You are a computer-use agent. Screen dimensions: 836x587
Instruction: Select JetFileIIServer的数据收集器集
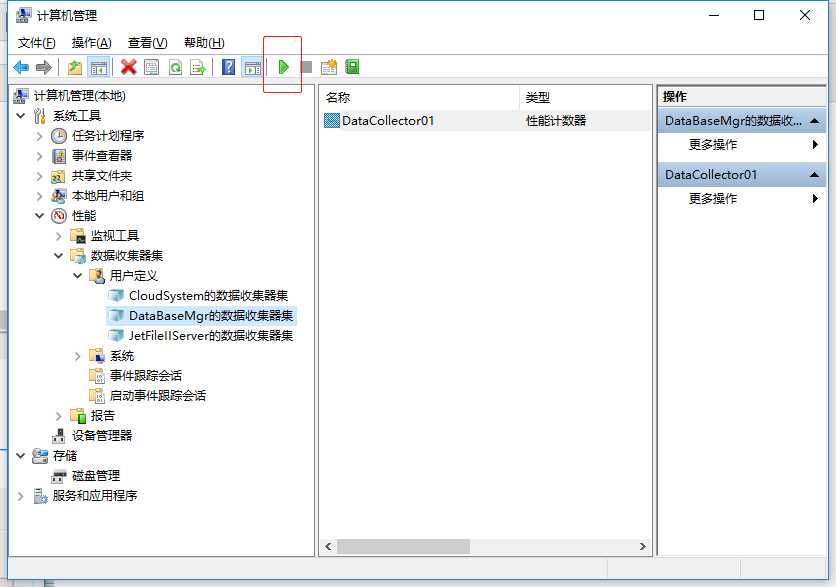tap(211, 336)
